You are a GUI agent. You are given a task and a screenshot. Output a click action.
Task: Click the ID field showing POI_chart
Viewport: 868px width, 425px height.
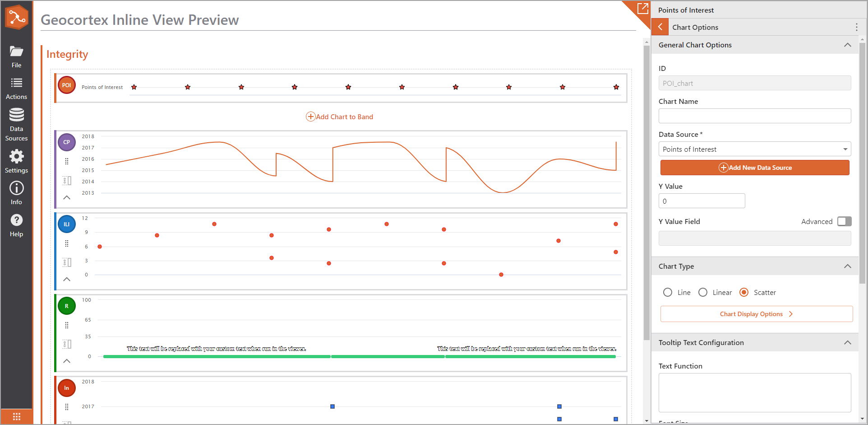pos(755,83)
